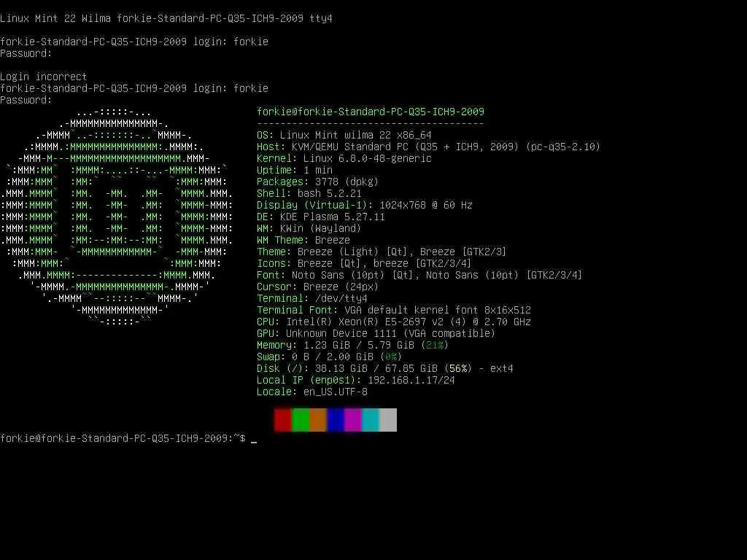The width and height of the screenshot is (747, 560).
Task: Click the orange-brown color block
Action: tap(318, 420)
